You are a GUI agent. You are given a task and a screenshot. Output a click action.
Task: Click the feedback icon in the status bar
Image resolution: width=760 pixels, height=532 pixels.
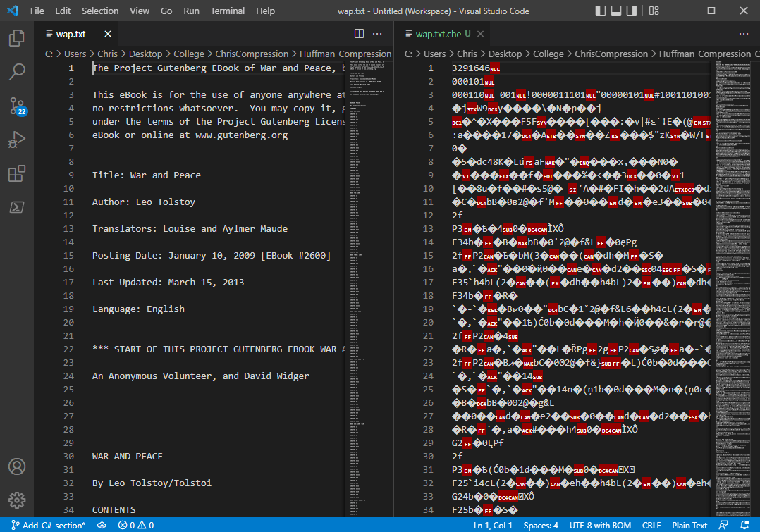(x=723, y=525)
